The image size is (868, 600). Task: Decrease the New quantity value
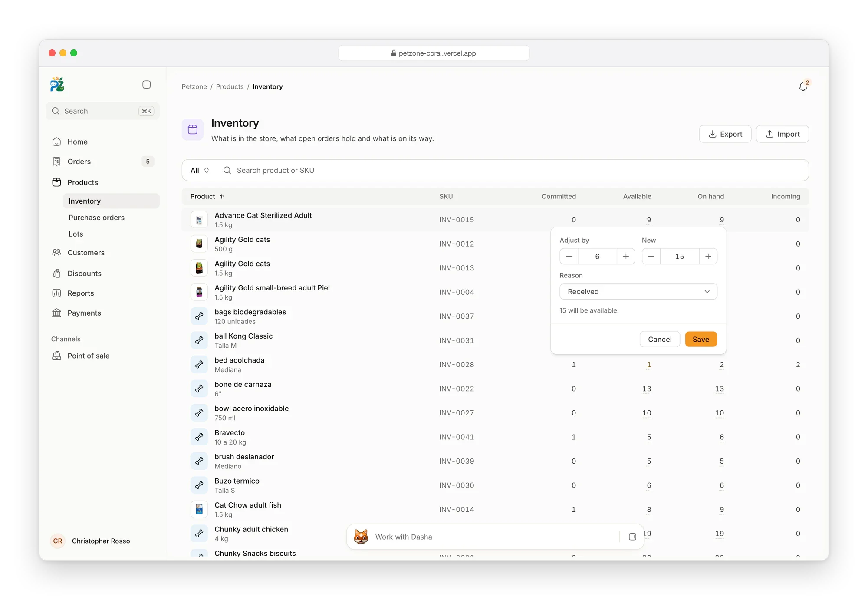651,257
